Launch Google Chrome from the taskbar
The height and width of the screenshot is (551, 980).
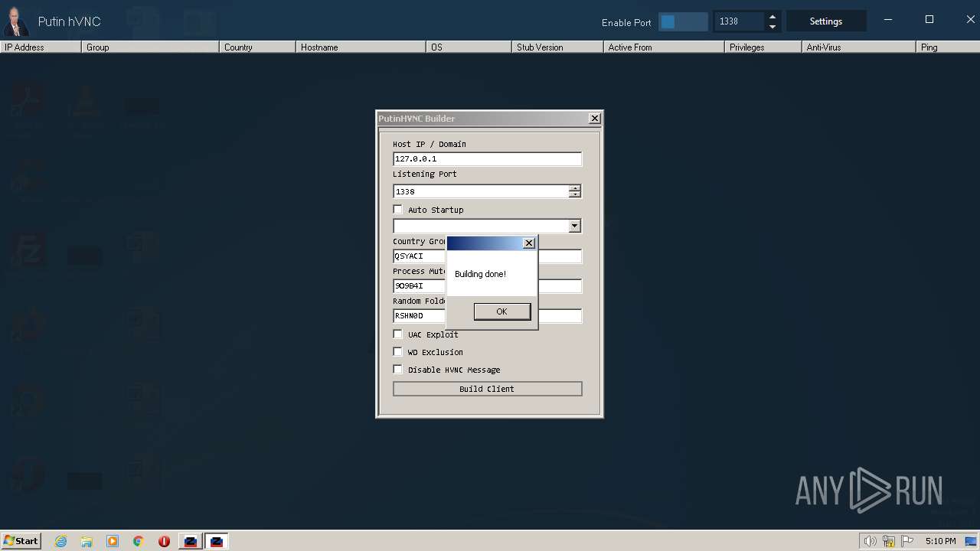(139, 541)
